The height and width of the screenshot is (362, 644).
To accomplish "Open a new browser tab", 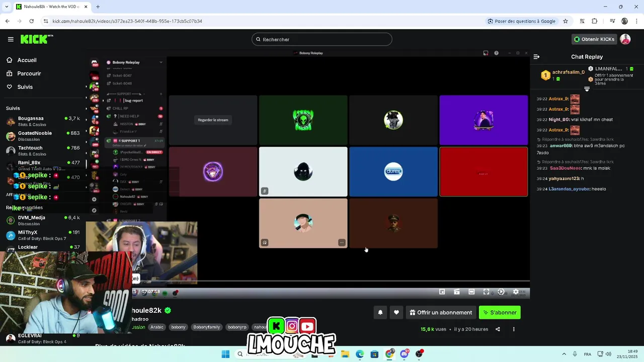I will (98, 7).
